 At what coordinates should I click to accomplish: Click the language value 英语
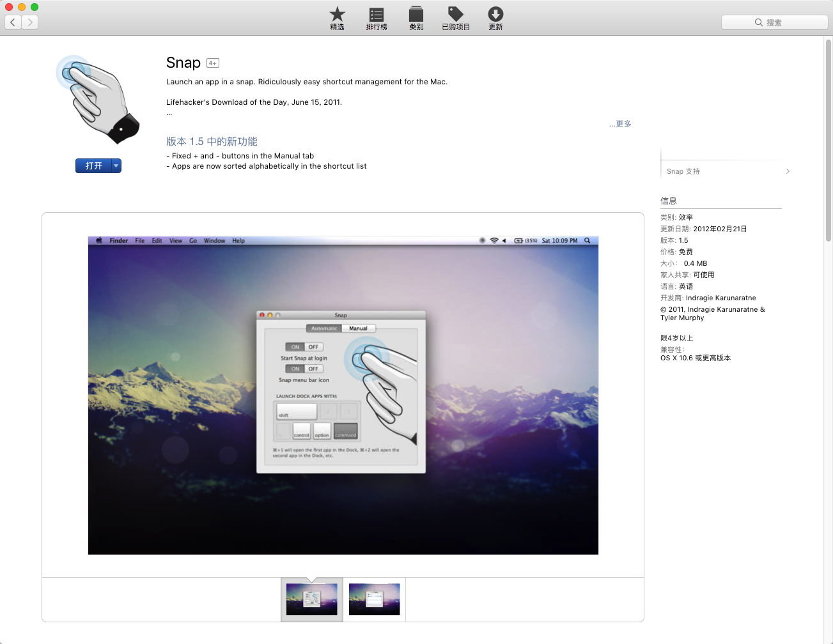686,286
